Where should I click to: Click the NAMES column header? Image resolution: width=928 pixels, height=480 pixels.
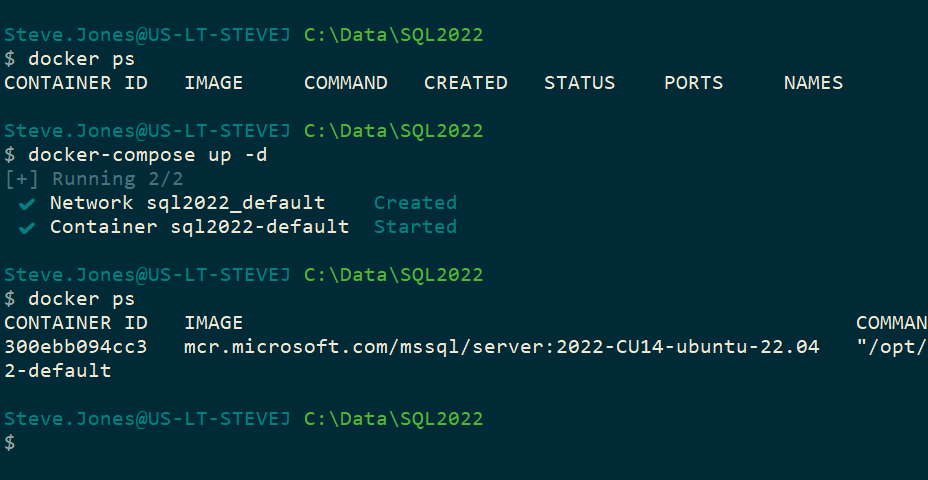(x=813, y=83)
